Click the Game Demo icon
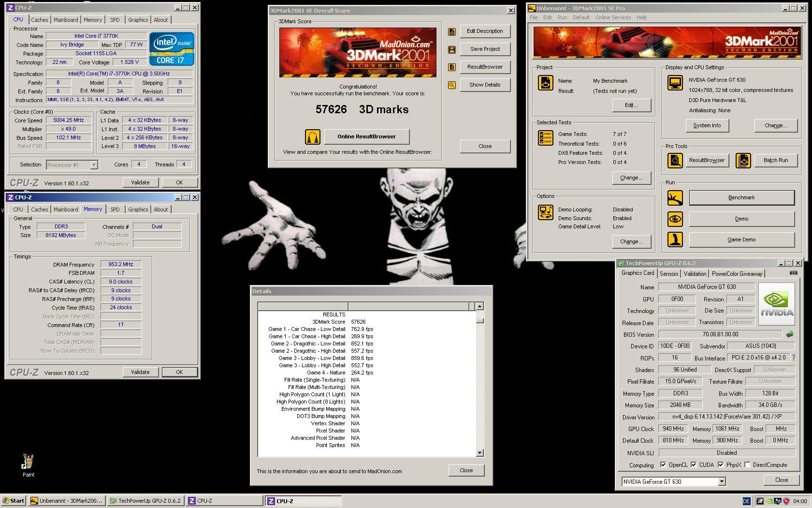The image size is (812, 508). 675,240
